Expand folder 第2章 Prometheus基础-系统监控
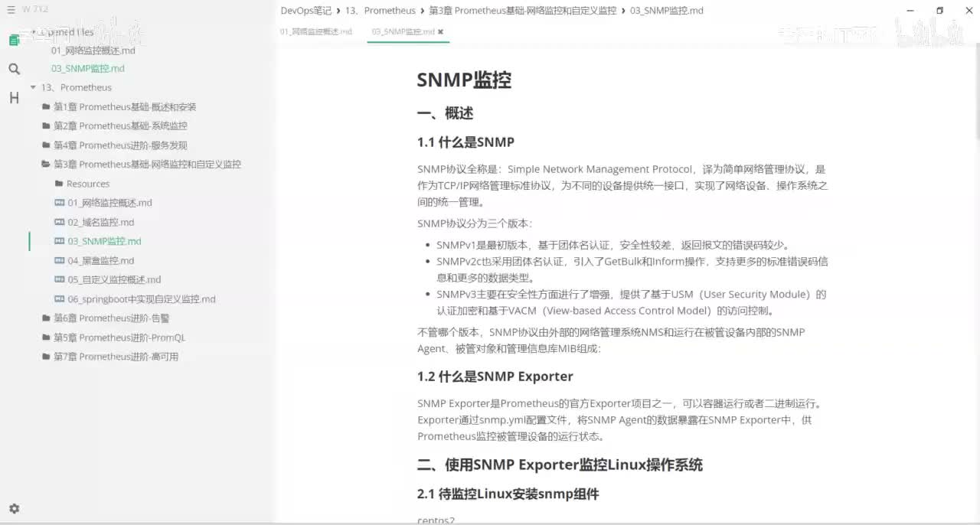The width and height of the screenshot is (980, 525). point(120,126)
